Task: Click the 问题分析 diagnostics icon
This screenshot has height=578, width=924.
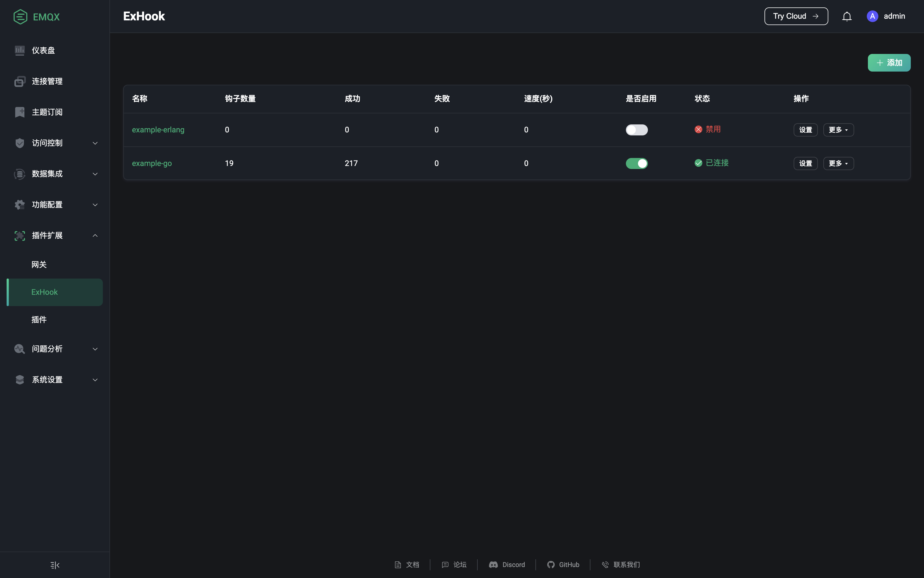Action: 20,349
